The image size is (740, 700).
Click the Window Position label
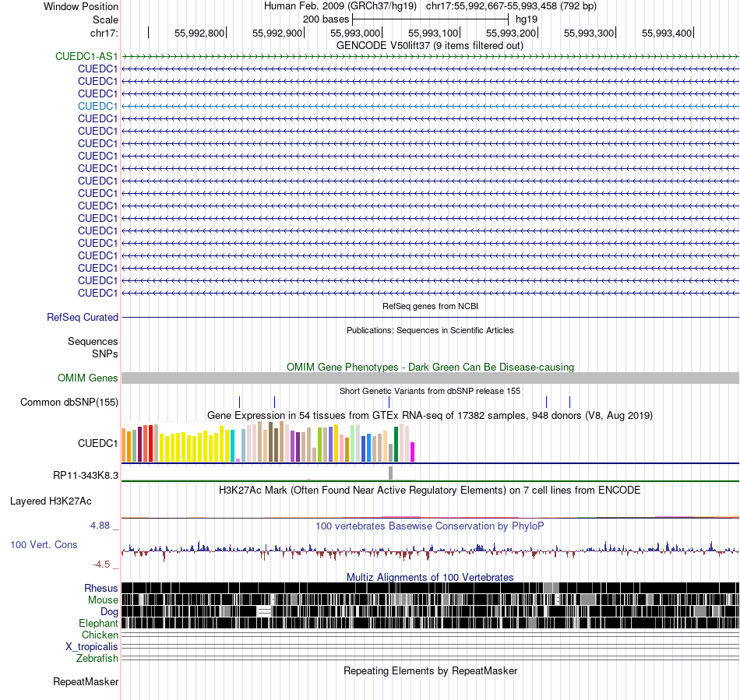click(x=81, y=6)
